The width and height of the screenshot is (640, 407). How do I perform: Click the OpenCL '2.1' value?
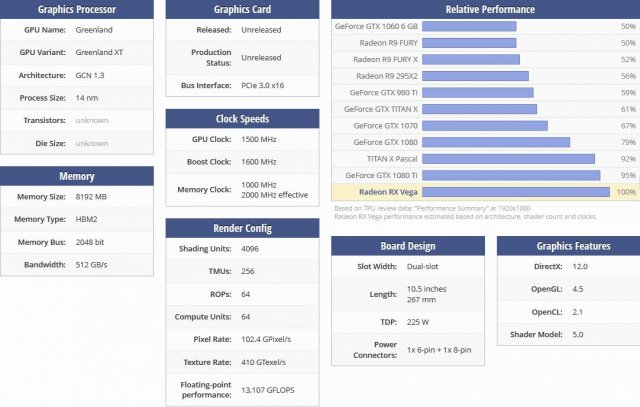(578, 312)
